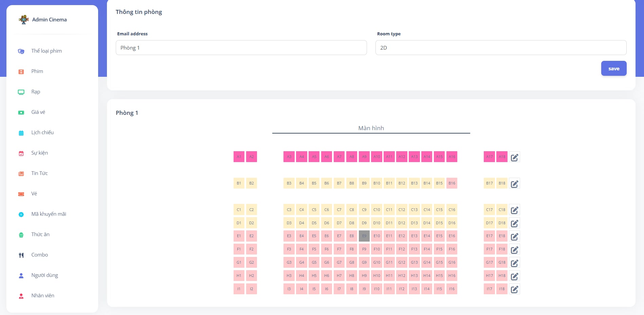Select seat C17
Screen dimensions: 644x315
pos(489,210)
